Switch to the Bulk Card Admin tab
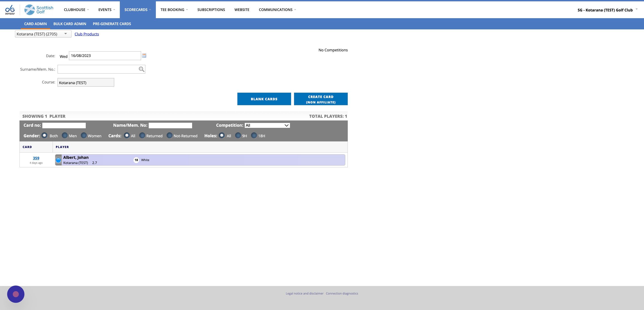 click(70, 24)
